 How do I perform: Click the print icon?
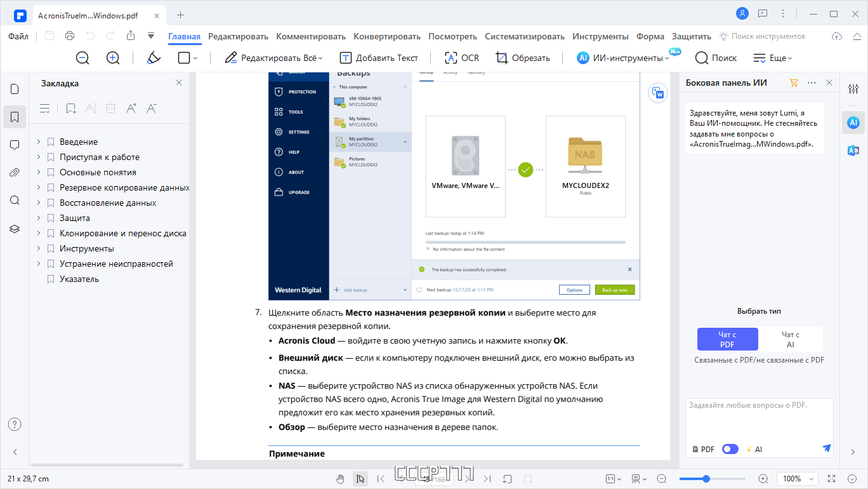click(70, 36)
